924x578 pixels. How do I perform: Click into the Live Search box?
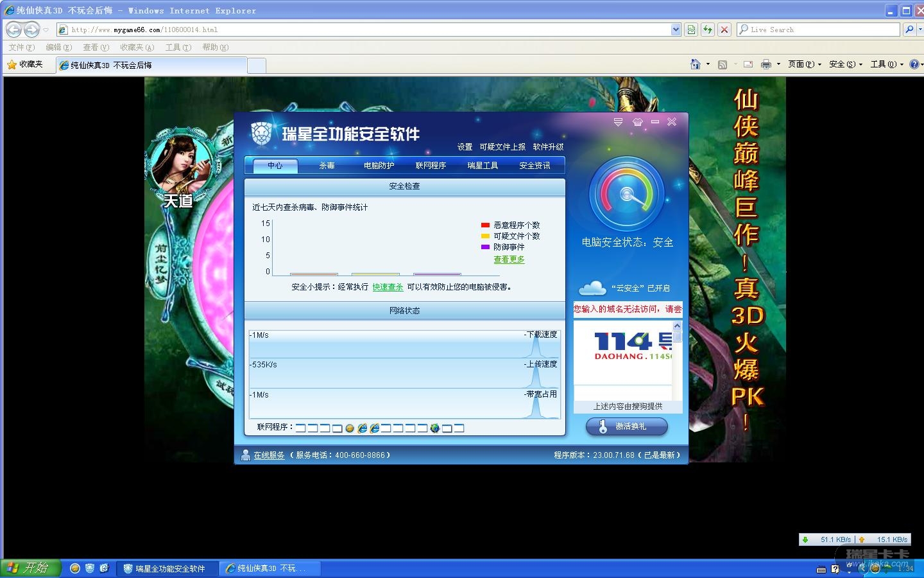coord(818,30)
